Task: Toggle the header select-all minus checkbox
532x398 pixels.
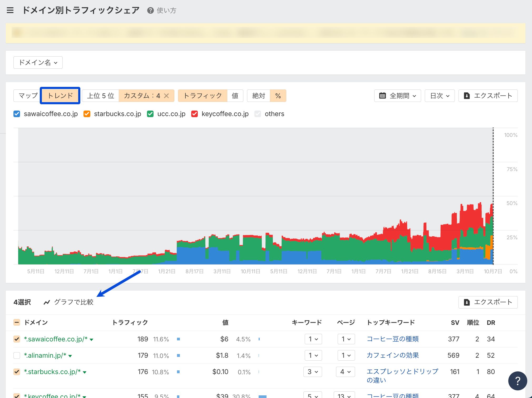Action: 17,322
